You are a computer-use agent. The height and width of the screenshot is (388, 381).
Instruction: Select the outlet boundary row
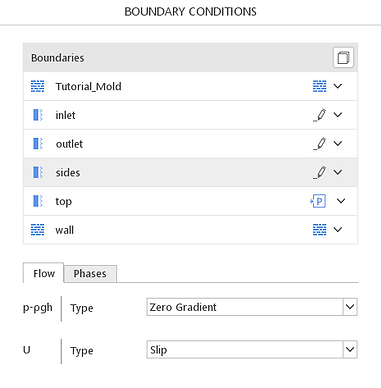pos(190,144)
